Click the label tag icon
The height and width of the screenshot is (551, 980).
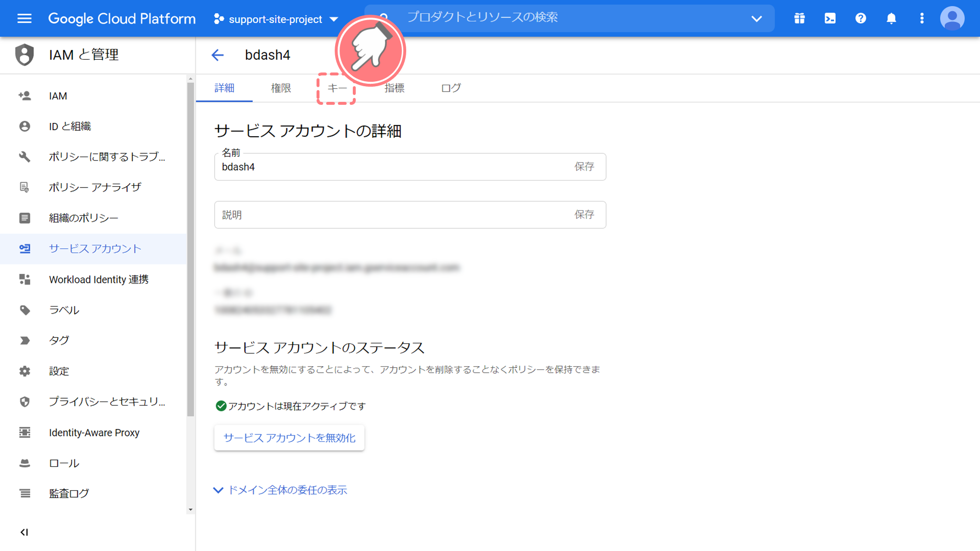pyautogui.click(x=24, y=310)
